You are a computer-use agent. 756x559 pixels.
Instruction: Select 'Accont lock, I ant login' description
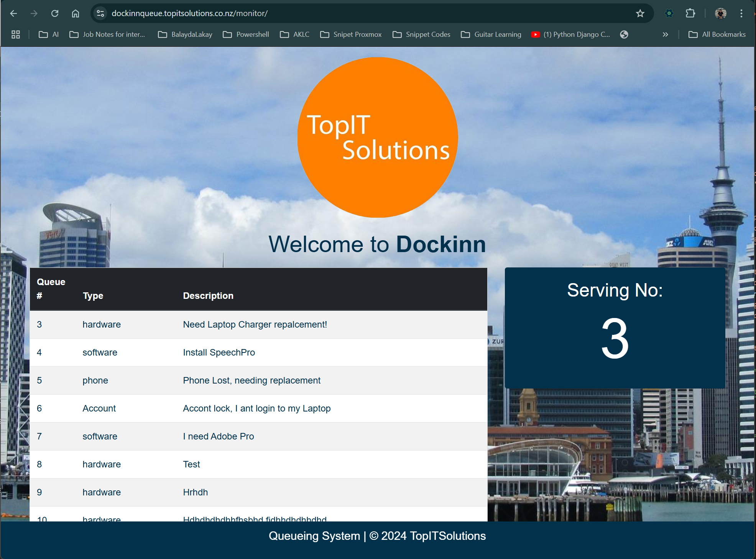256,408
